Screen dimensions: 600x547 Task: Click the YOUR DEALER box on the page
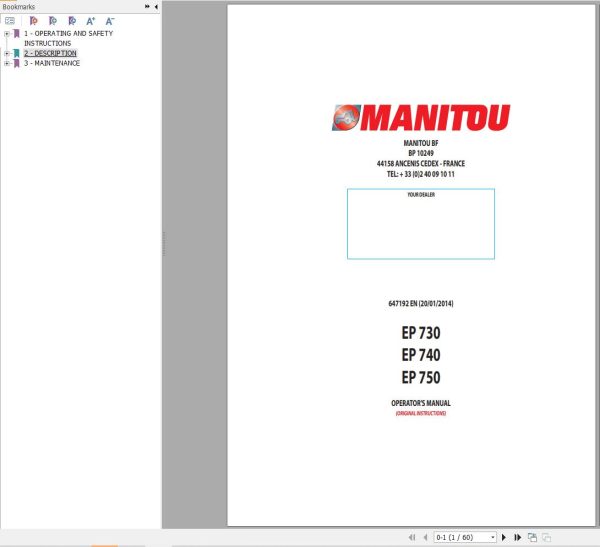[421, 224]
